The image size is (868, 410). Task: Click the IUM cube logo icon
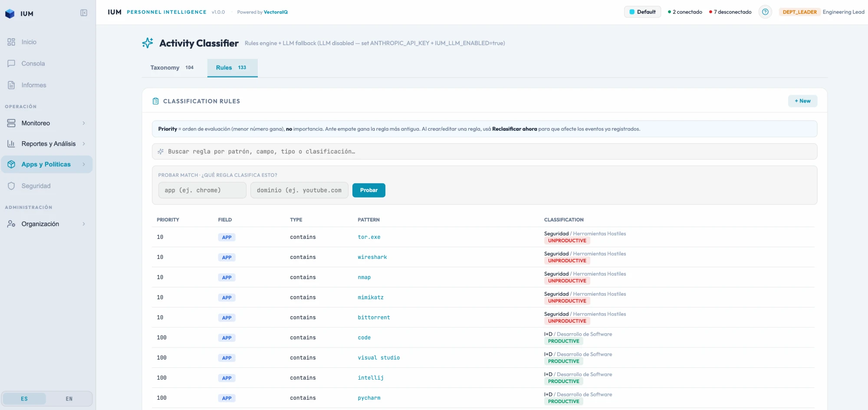[x=10, y=13]
